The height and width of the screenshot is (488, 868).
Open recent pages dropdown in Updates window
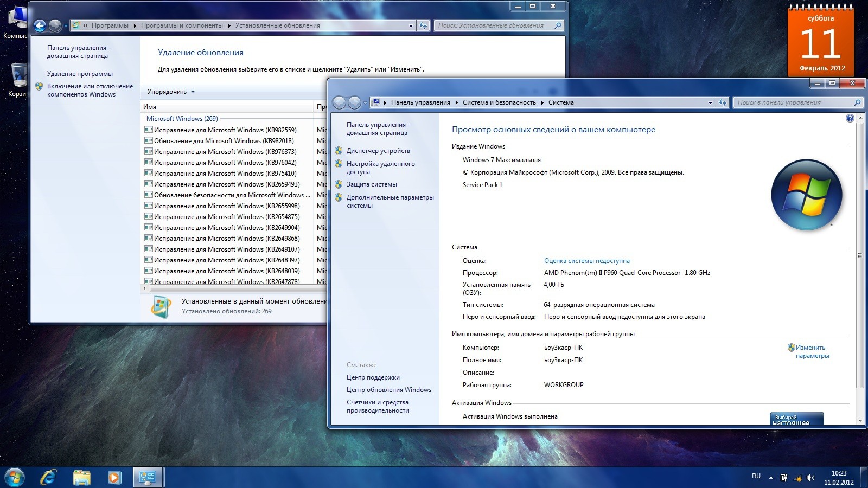66,25
